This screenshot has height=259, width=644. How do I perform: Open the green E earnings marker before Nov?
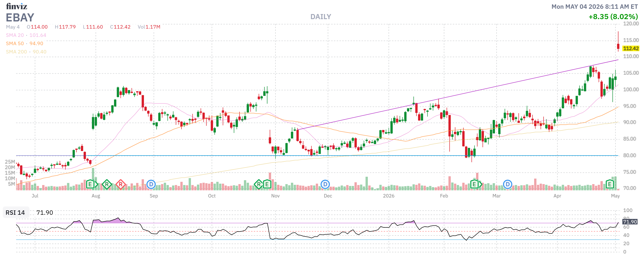pyautogui.click(x=267, y=185)
